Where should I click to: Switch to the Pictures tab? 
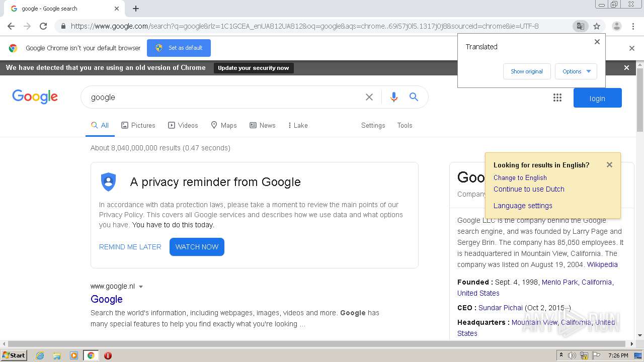tap(138, 125)
